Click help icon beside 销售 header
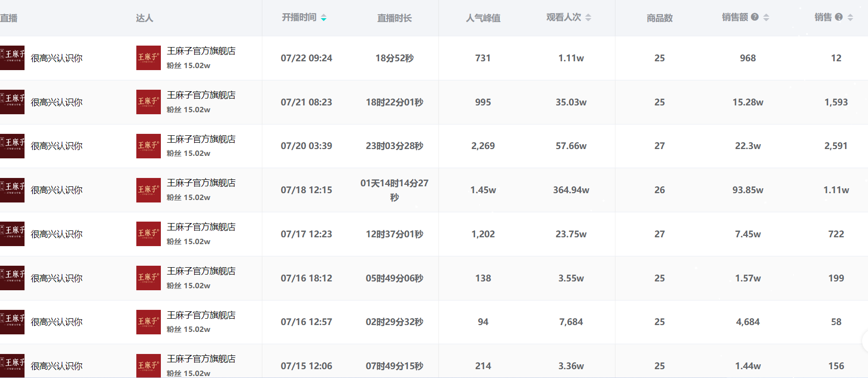868x378 pixels. 839,17
